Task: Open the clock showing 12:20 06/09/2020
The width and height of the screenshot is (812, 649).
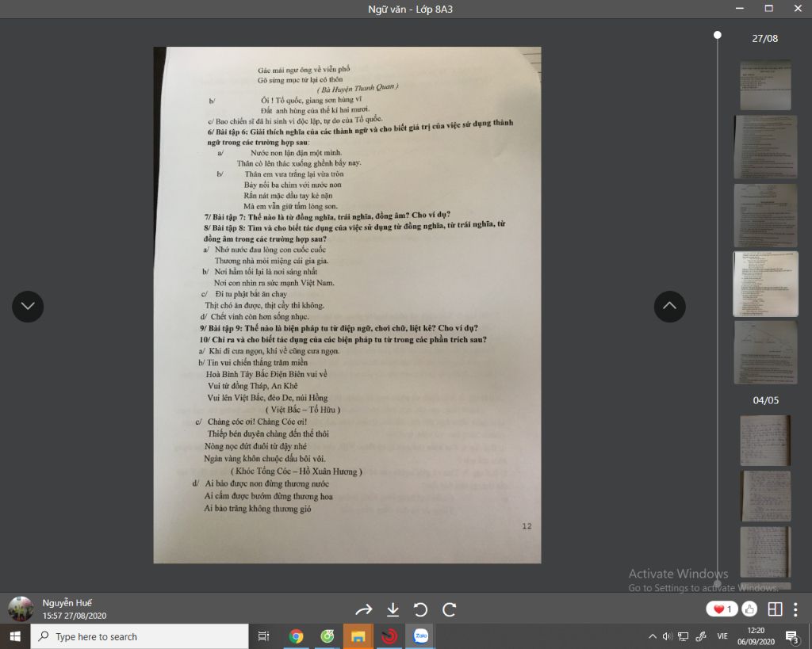Action: pos(756,636)
